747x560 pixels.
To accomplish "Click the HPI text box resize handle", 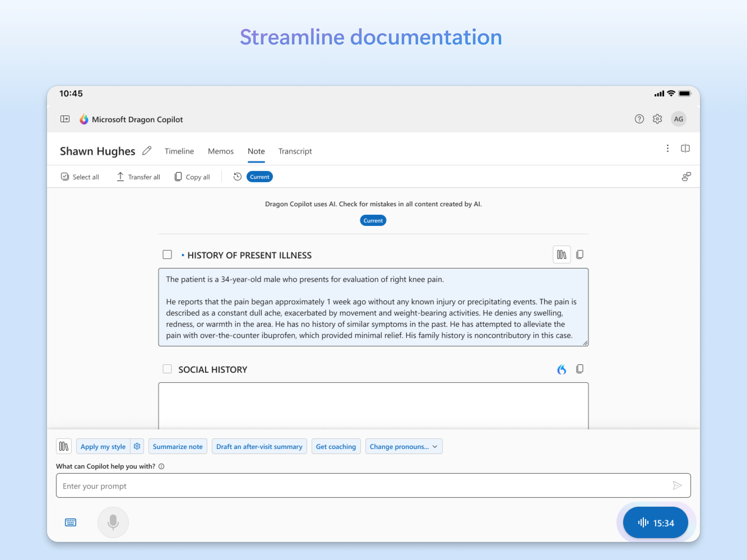I will tap(585, 343).
